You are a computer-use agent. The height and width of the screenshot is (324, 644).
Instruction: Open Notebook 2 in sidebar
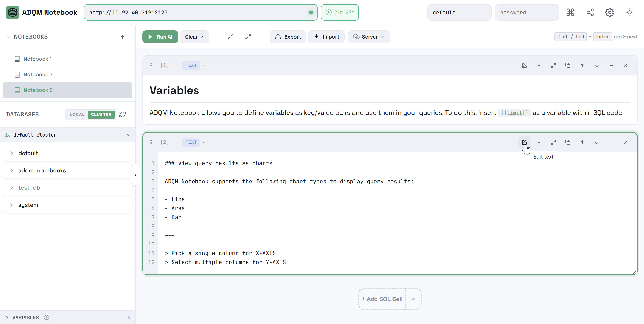[38, 74]
